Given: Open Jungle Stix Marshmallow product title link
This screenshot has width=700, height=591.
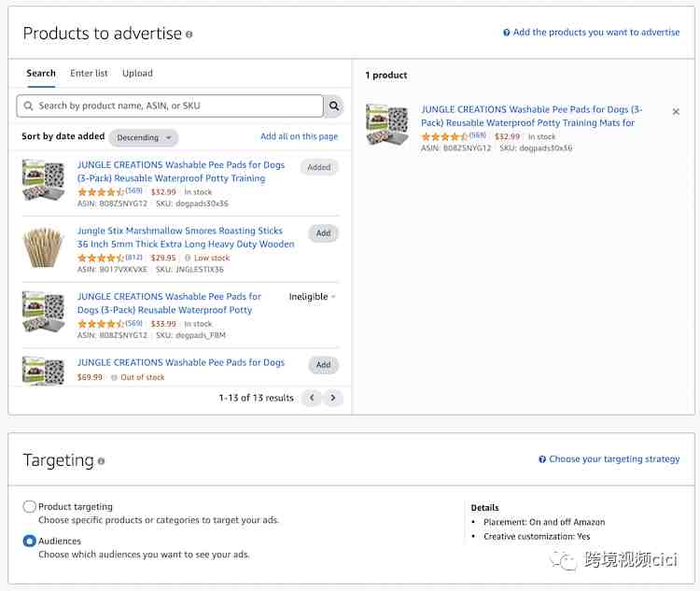Looking at the screenshot, I should coord(186,237).
